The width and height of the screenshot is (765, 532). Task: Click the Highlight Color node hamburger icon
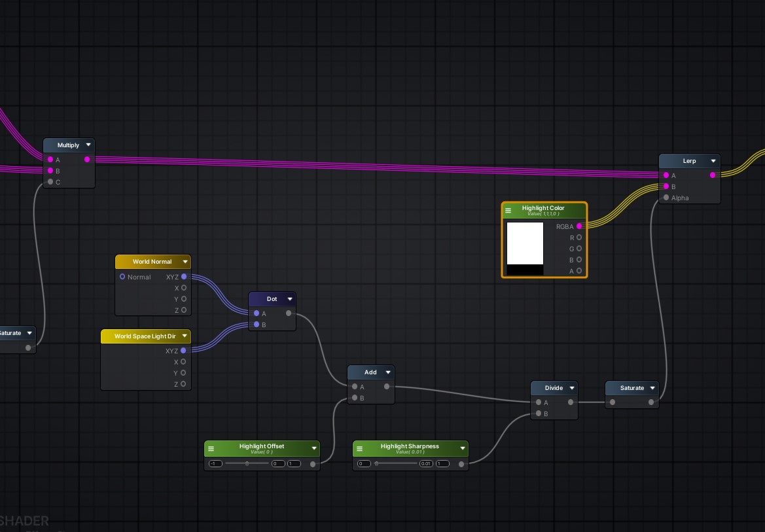point(508,211)
